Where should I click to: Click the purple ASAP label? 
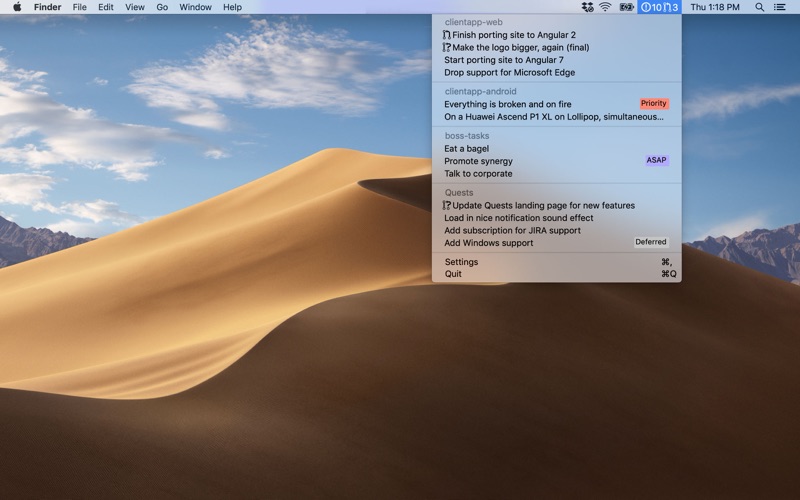656,160
